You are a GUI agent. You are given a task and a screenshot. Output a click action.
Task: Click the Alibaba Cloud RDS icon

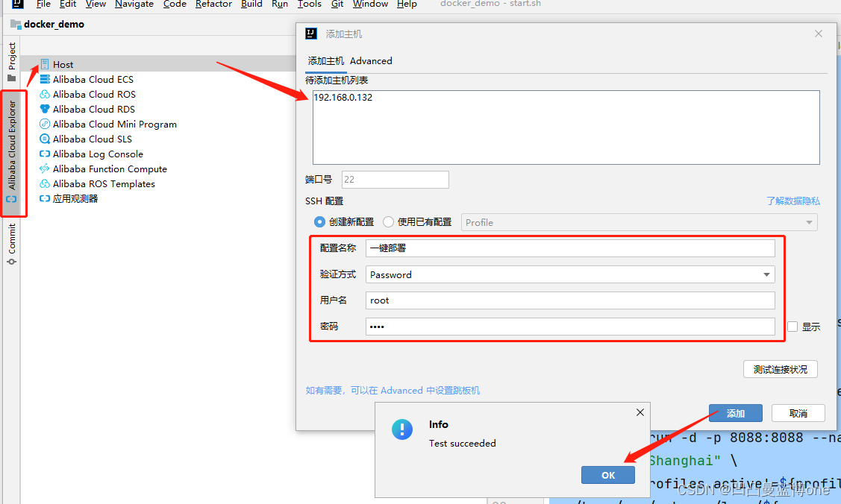(45, 110)
